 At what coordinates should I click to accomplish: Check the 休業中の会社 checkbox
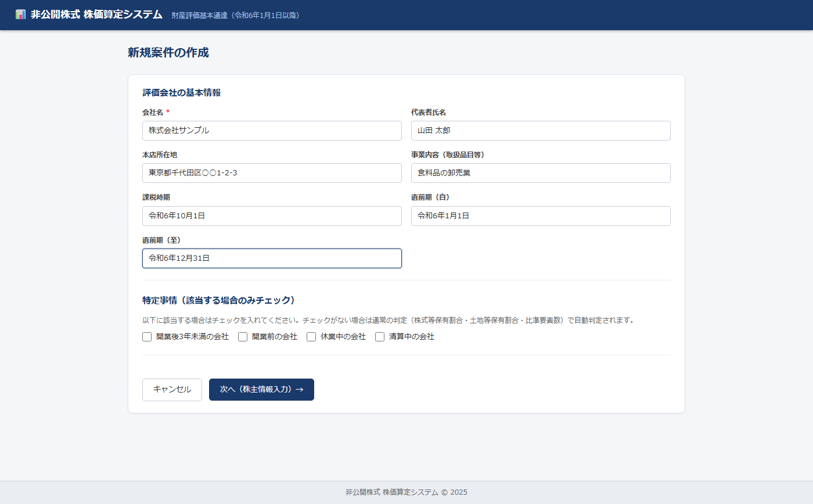click(311, 337)
